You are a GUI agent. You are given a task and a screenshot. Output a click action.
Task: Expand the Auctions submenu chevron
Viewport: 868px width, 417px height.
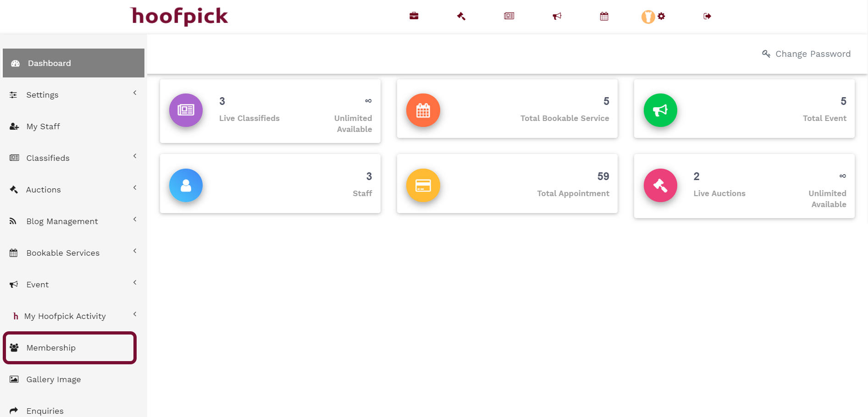[135, 188]
